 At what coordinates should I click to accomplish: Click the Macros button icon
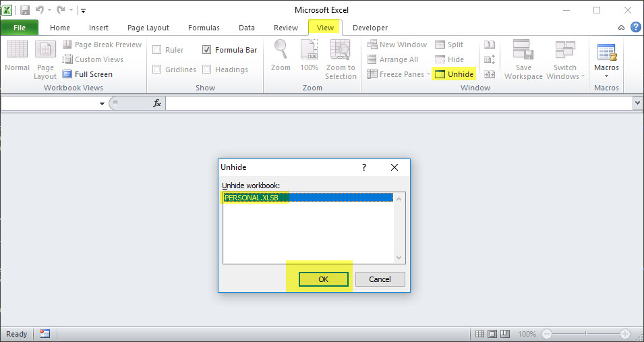(607, 51)
